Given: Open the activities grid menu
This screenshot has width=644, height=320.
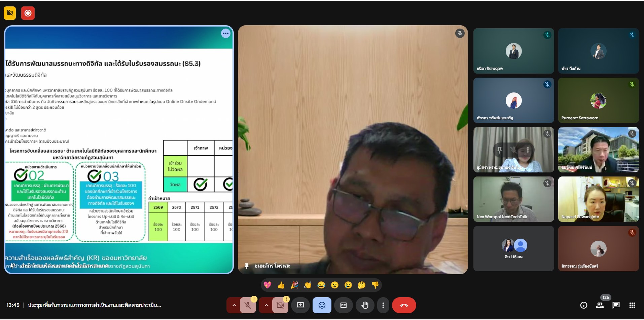Looking at the screenshot, I should click(632, 305).
